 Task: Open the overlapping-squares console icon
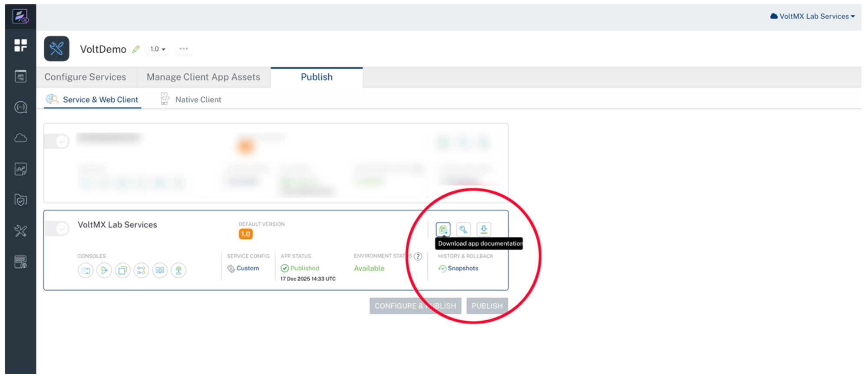click(x=123, y=270)
